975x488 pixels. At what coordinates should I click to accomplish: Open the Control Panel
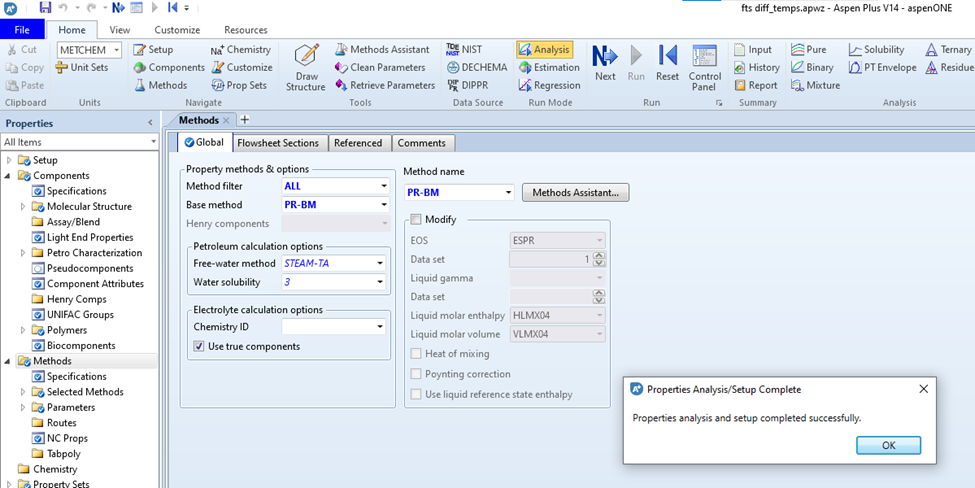click(705, 68)
